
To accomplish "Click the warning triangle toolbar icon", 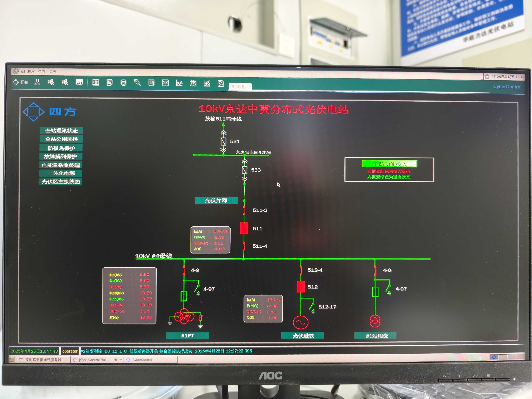I will (x=193, y=83).
